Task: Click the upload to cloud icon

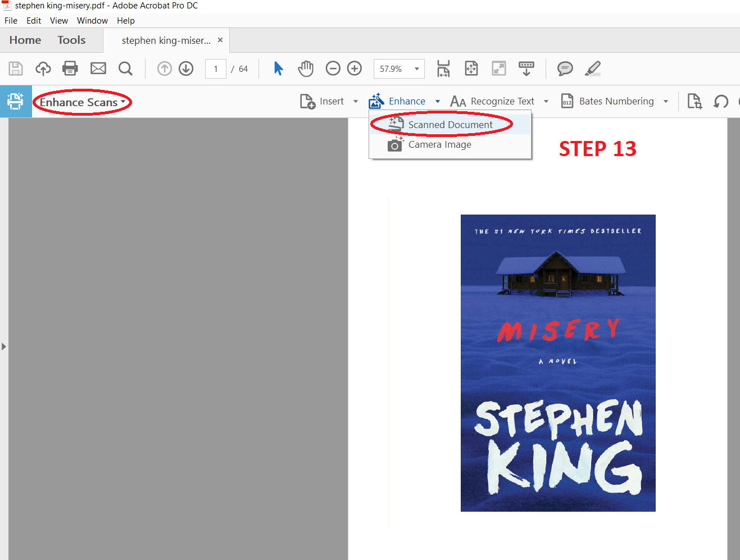Action: [43, 69]
